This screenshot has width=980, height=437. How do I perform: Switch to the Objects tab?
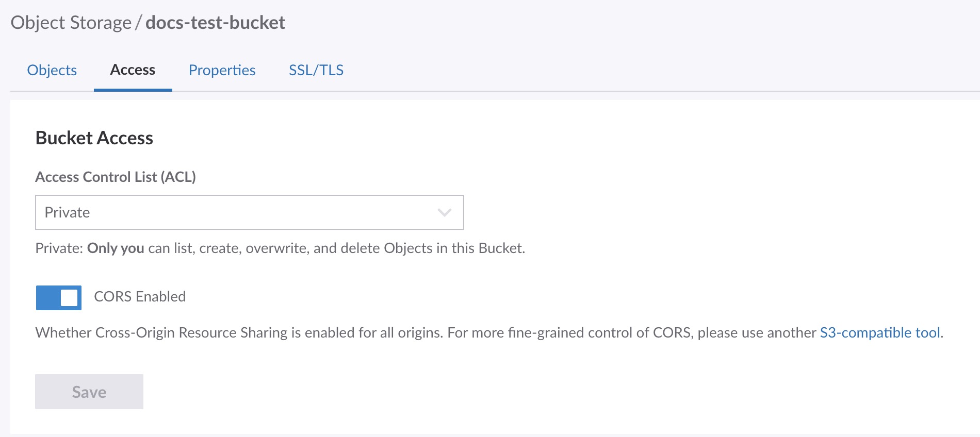52,70
